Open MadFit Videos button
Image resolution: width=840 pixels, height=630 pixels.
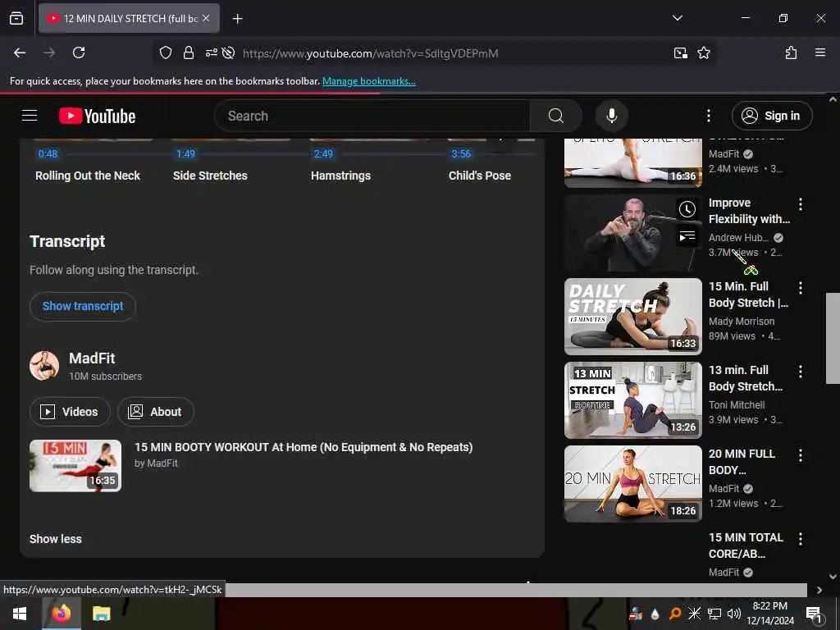[x=70, y=412]
